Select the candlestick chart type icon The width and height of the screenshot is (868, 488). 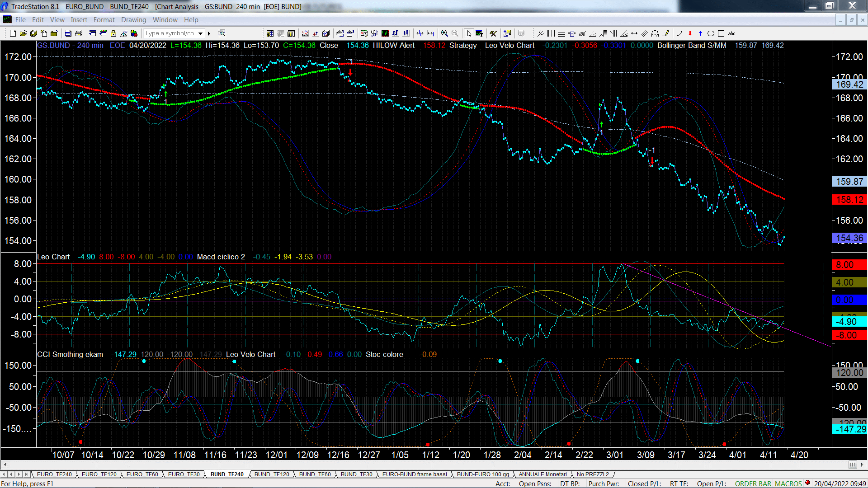point(406,33)
